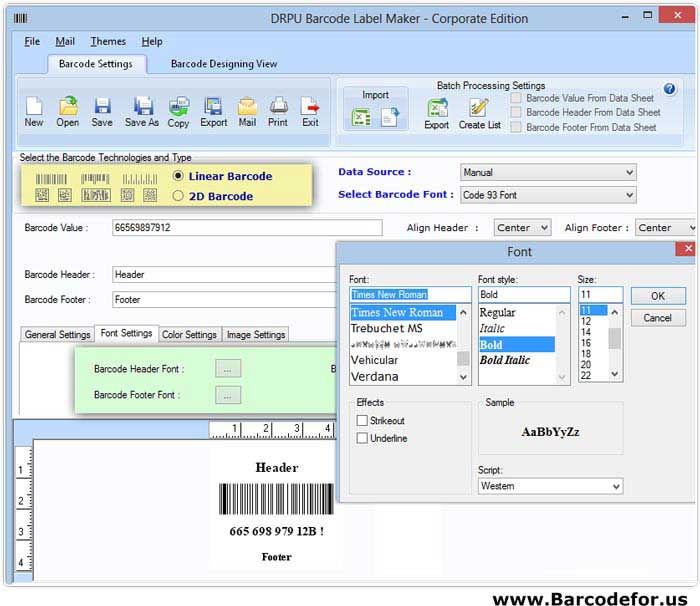
Task: Expand the Data Source dropdown
Action: 548,172
